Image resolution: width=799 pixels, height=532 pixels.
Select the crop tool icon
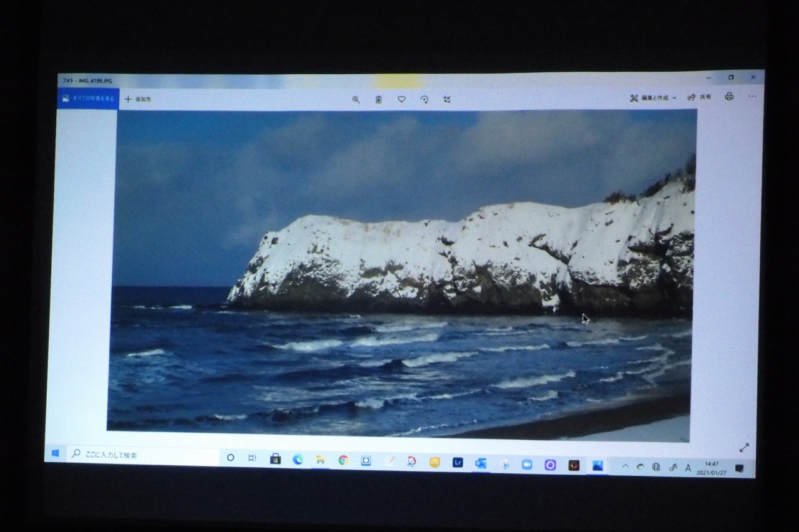click(447, 99)
